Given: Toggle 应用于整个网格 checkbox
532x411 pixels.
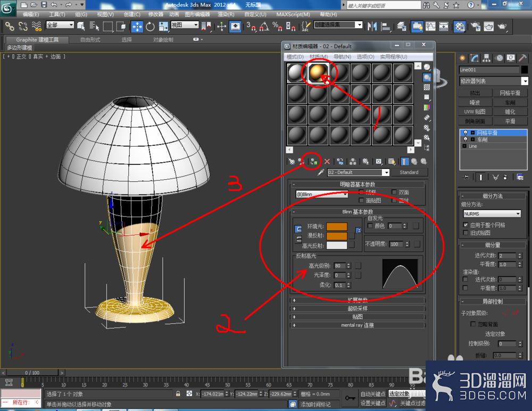Looking at the screenshot, I should tap(466, 225).
